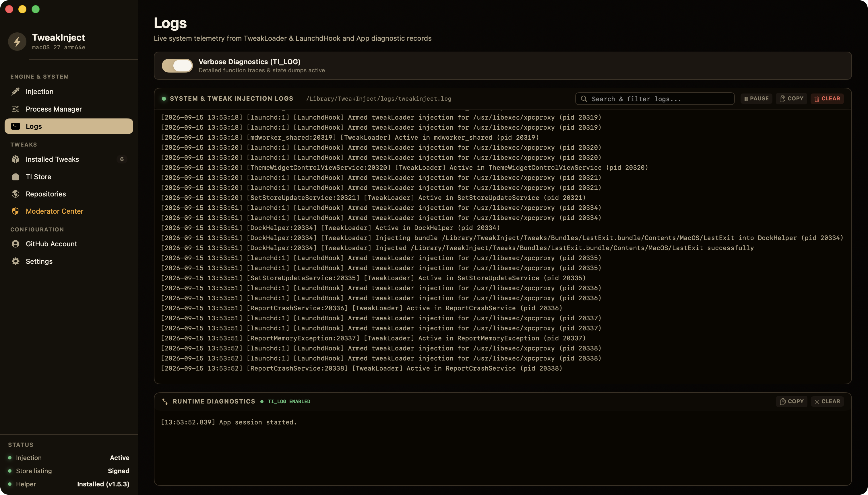Open Settings page

click(69, 261)
